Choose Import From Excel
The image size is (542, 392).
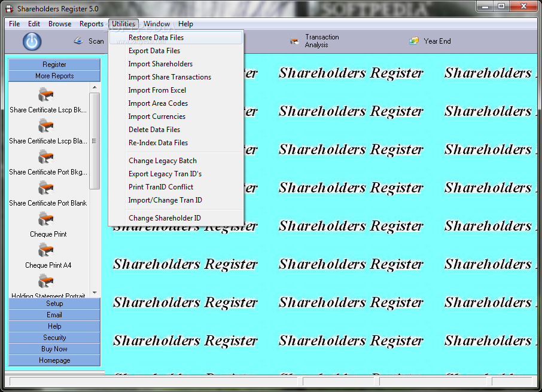[176, 90]
